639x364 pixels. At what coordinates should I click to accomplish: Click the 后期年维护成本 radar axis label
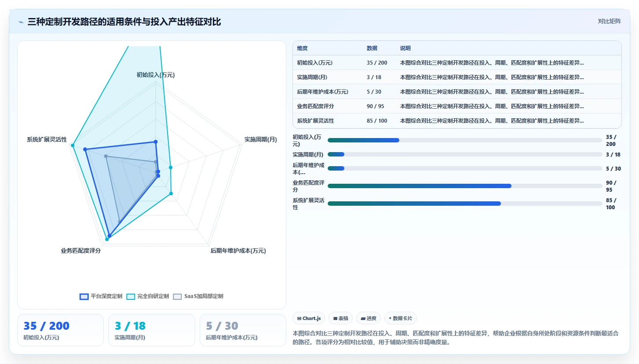click(x=238, y=251)
